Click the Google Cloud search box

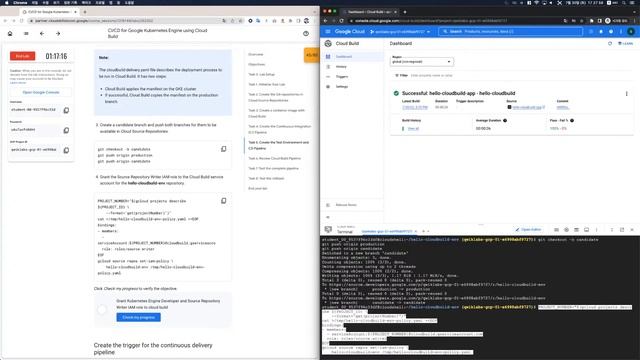(511, 31)
